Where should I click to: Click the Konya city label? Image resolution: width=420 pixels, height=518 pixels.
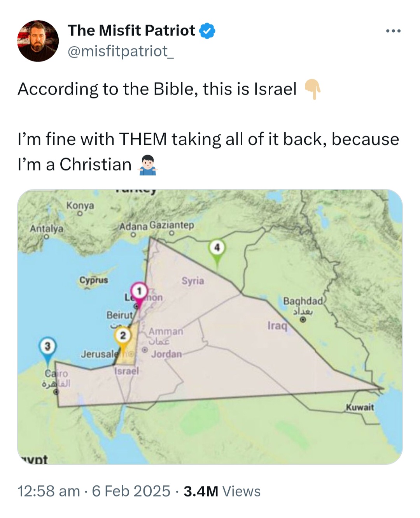[80, 205]
